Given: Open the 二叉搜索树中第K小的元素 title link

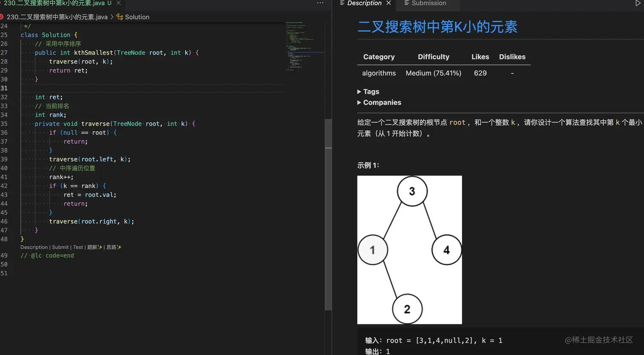Looking at the screenshot, I should [x=437, y=27].
